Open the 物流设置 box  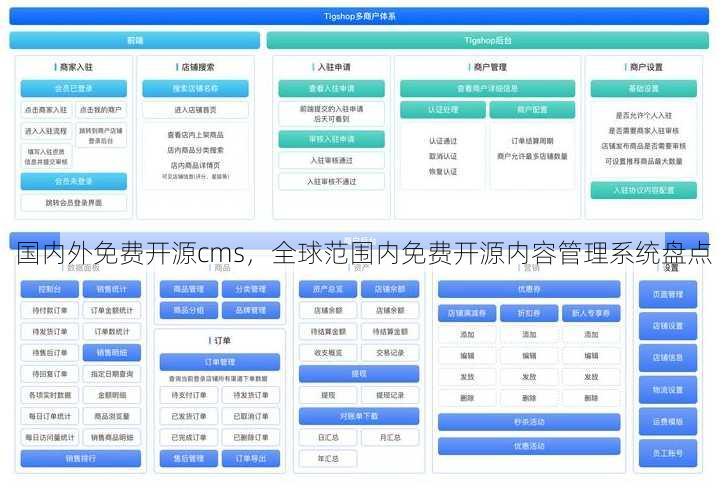[668, 390]
